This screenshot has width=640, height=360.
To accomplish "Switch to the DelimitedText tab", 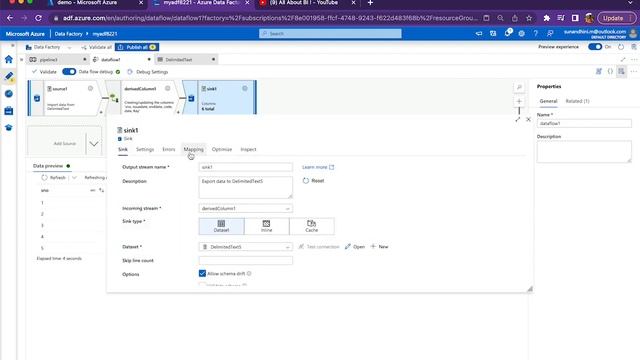I will pyautogui.click(x=186, y=60).
